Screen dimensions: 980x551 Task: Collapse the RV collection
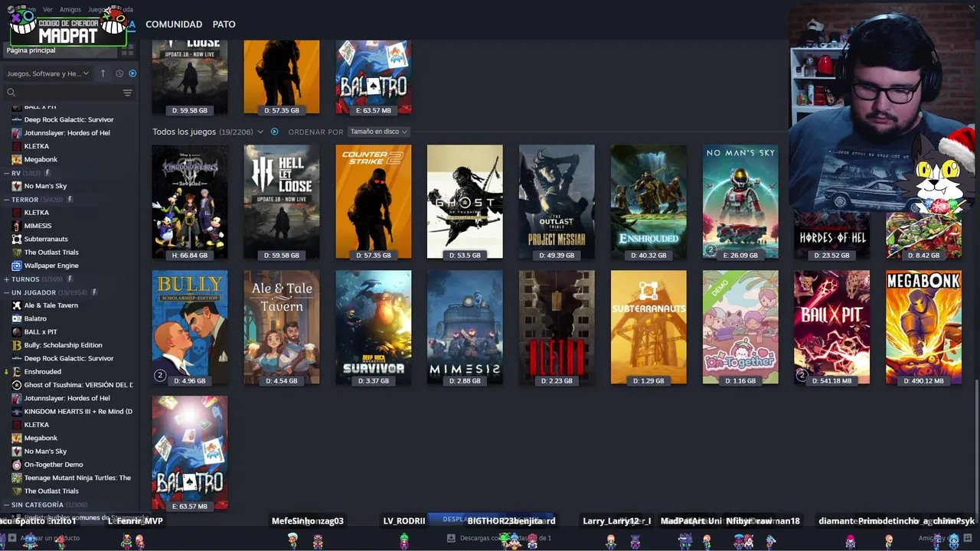(6, 173)
